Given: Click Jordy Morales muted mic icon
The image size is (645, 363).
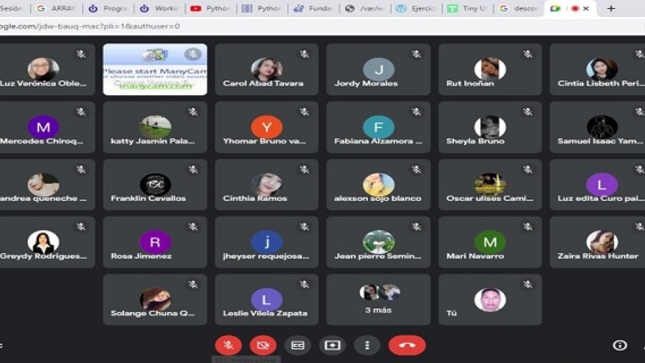Looking at the screenshot, I should pos(416,54).
